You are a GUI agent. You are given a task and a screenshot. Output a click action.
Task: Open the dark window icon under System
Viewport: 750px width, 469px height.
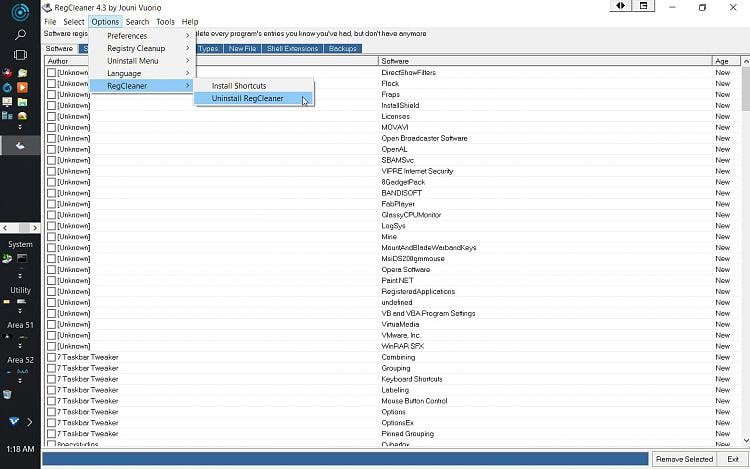(x=22, y=258)
